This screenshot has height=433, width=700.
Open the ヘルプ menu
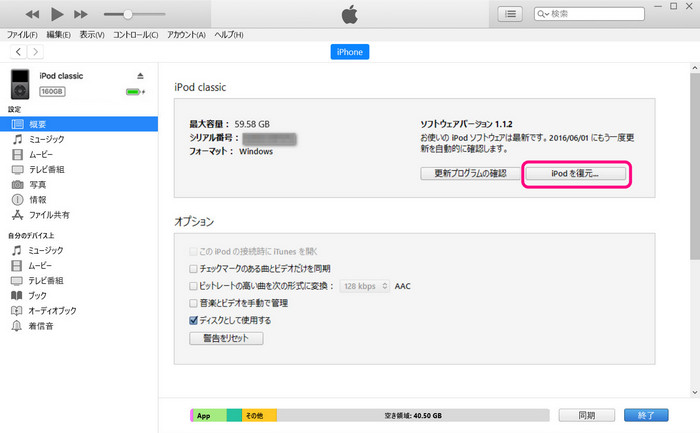[229, 35]
